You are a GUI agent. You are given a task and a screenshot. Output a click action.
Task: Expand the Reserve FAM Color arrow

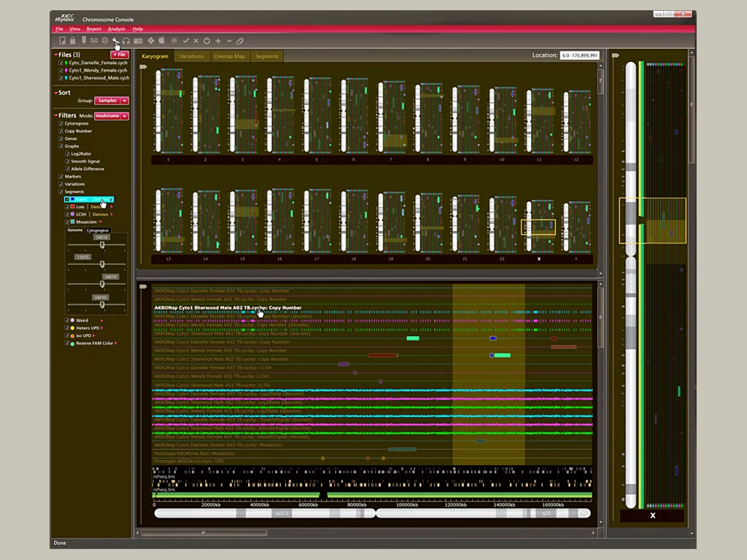(116, 343)
